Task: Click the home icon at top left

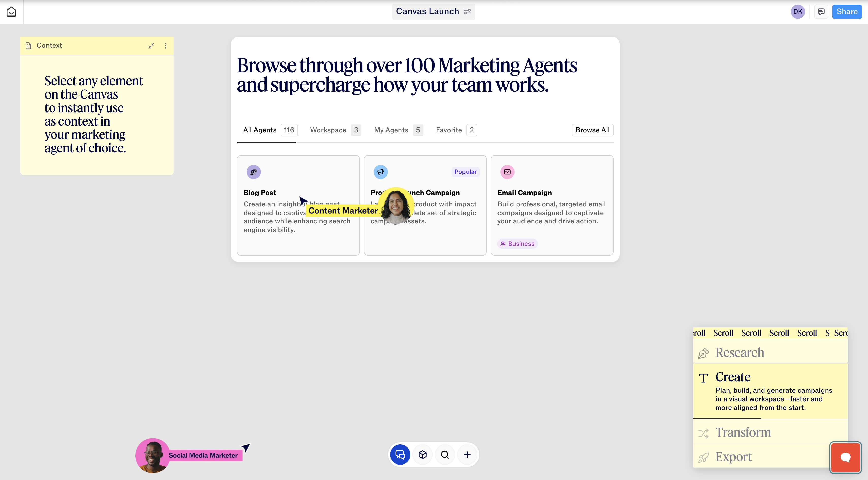Action: (11, 12)
